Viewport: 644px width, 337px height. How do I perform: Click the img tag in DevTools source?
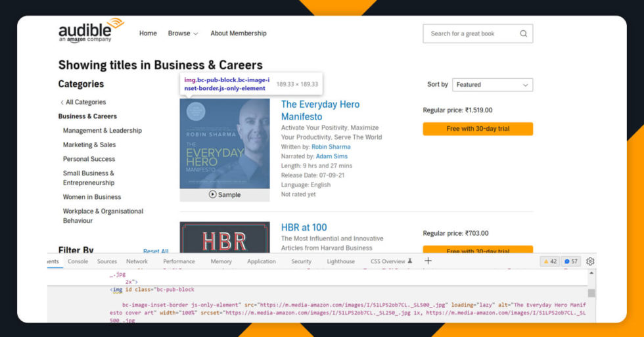118,290
